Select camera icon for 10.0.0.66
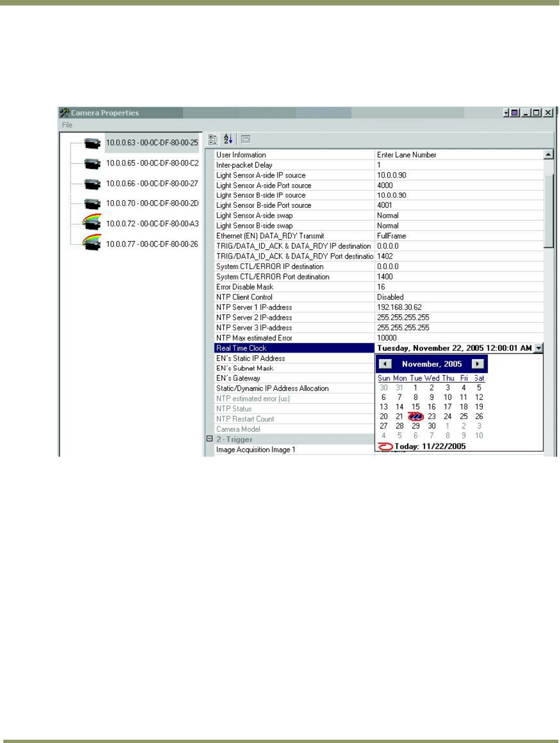 click(x=93, y=184)
